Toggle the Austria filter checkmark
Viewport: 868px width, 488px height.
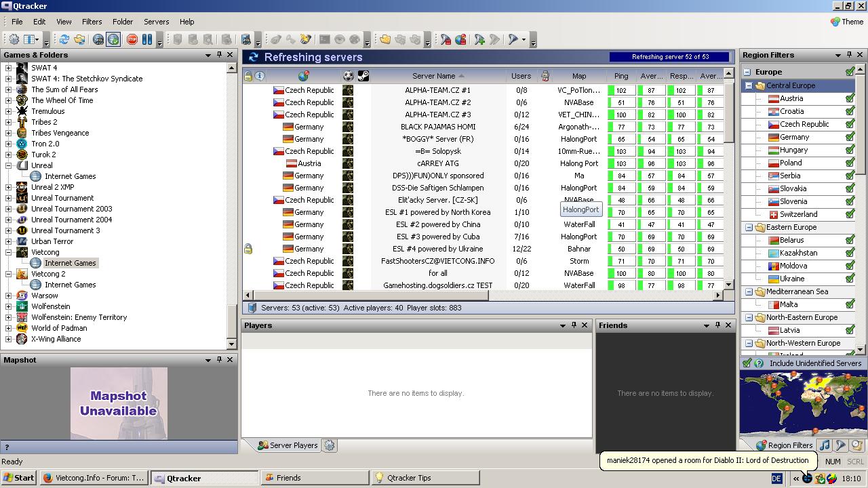coord(850,98)
